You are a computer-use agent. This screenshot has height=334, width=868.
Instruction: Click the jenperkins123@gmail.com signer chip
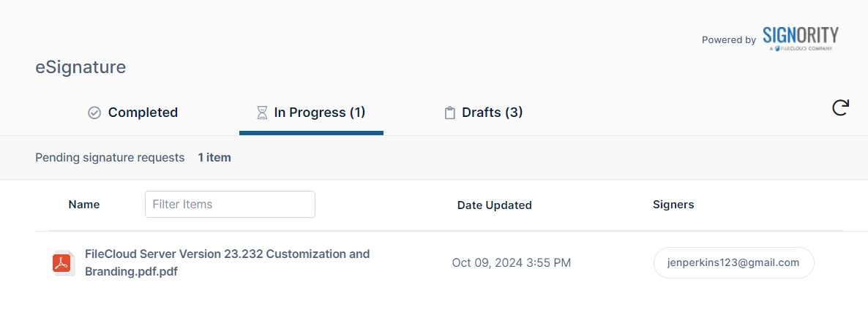(733, 263)
